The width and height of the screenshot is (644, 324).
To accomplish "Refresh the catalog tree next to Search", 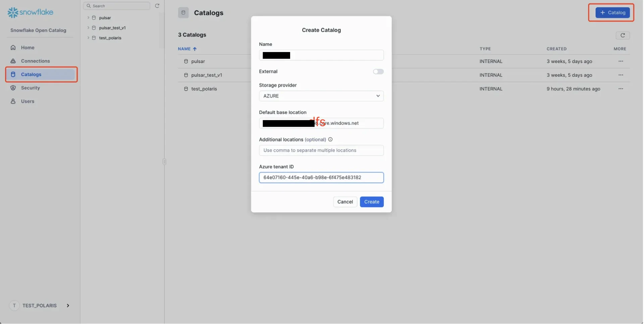I will (157, 6).
